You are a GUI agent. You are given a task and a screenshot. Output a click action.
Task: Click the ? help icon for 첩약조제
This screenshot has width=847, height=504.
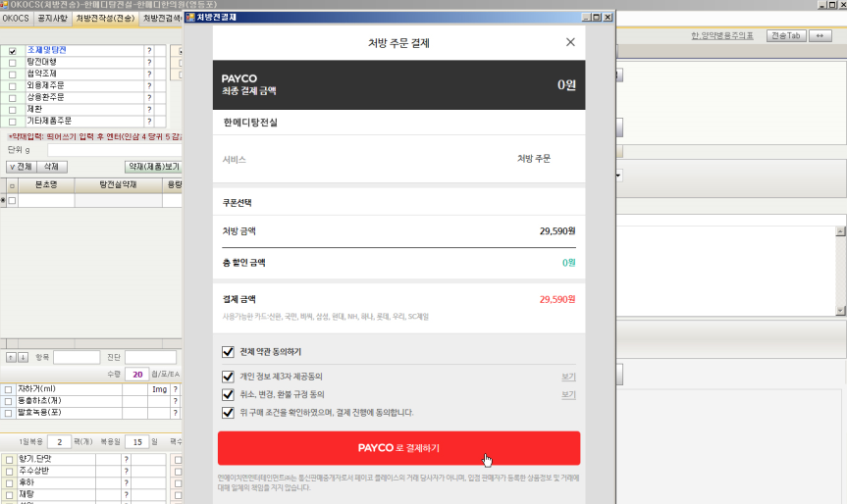(x=149, y=74)
